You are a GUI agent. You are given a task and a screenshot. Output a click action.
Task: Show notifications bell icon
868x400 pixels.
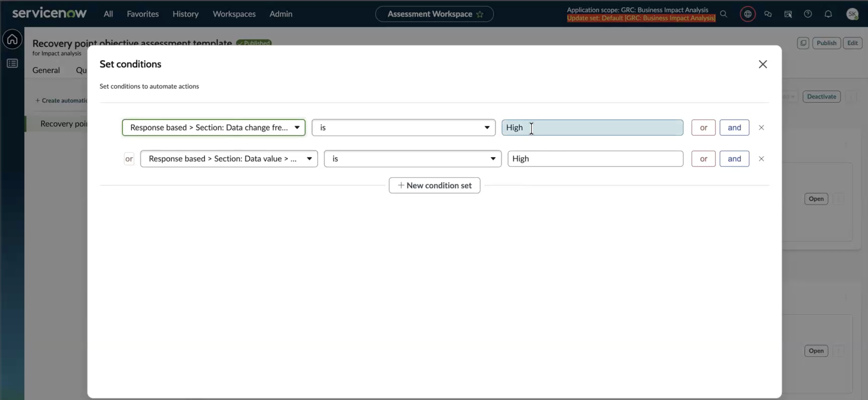(828, 14)
